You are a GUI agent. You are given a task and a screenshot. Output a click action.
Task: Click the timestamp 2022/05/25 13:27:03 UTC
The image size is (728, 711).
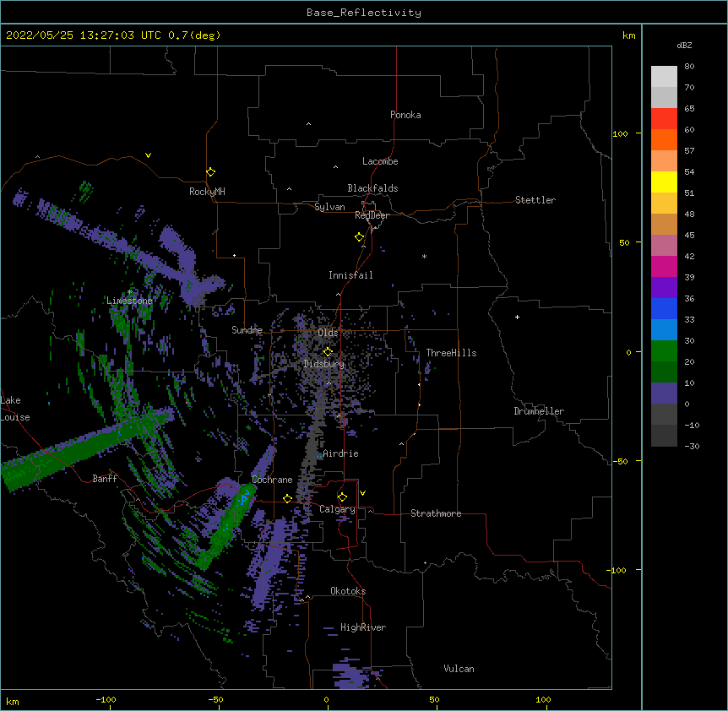83,35
